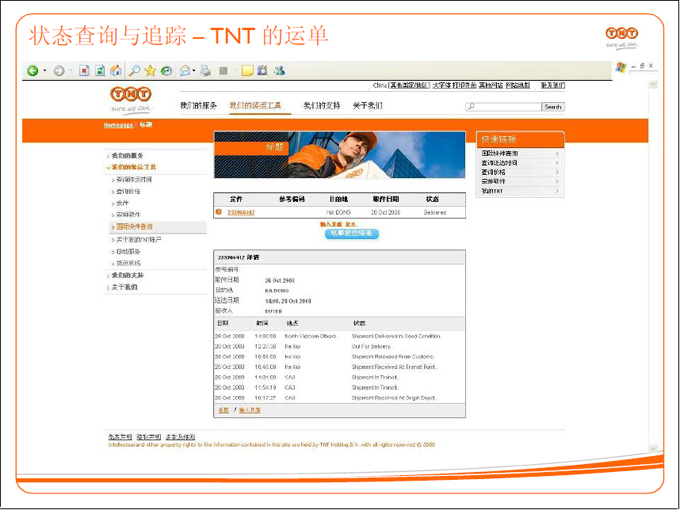Open Favorites star icon in toolbar

tap(150, 70)
